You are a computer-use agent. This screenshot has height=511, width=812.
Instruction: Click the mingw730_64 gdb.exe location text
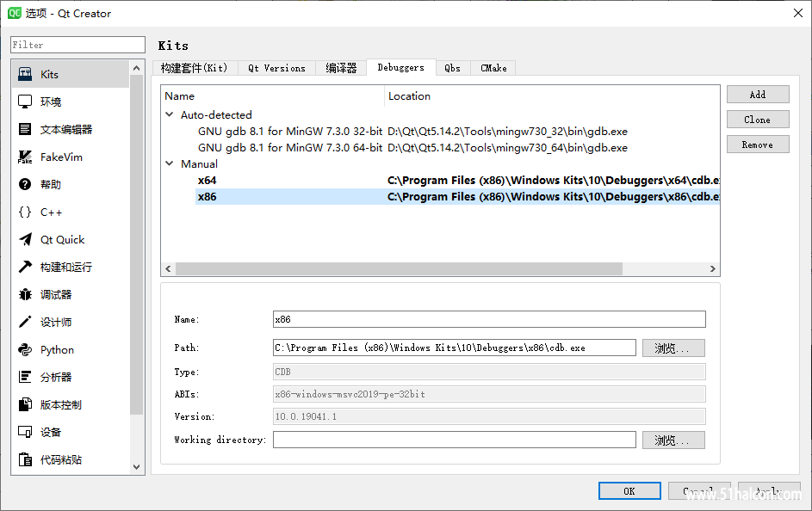click(x=507, y=147)
